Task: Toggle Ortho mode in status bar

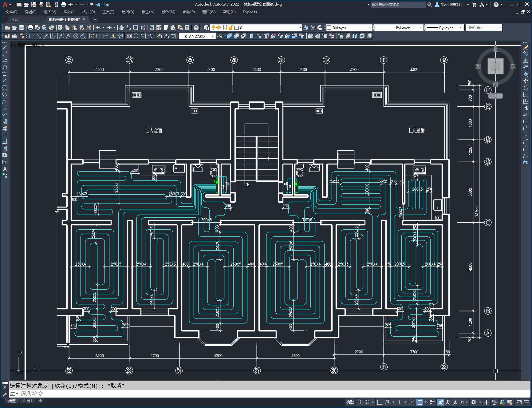Action: click(380, 402)
